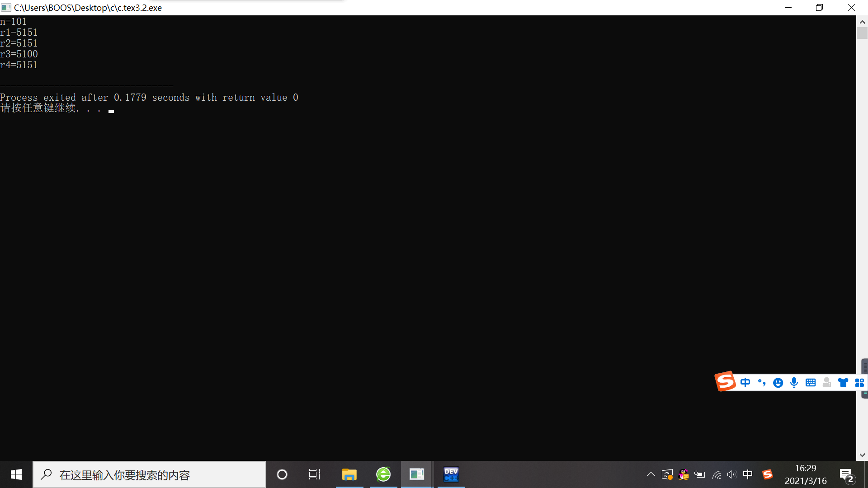Toggle the tray IME language indicator
This screenshot has height=488, width=868.
point(748,474)
